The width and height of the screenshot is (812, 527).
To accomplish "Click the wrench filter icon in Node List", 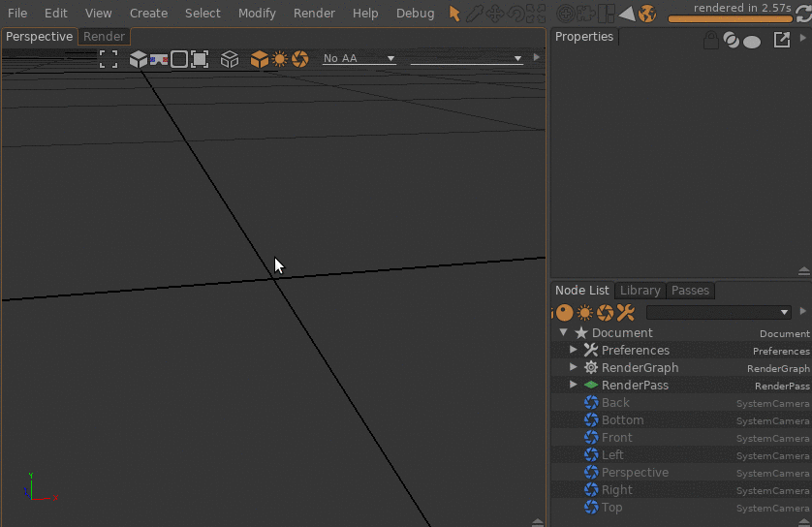I will pyautogui.click(x=625, y=312).
